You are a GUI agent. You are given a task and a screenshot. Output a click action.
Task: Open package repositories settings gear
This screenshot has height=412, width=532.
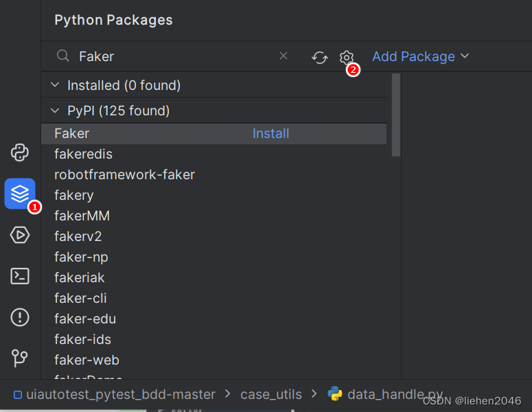coord(347,57)
